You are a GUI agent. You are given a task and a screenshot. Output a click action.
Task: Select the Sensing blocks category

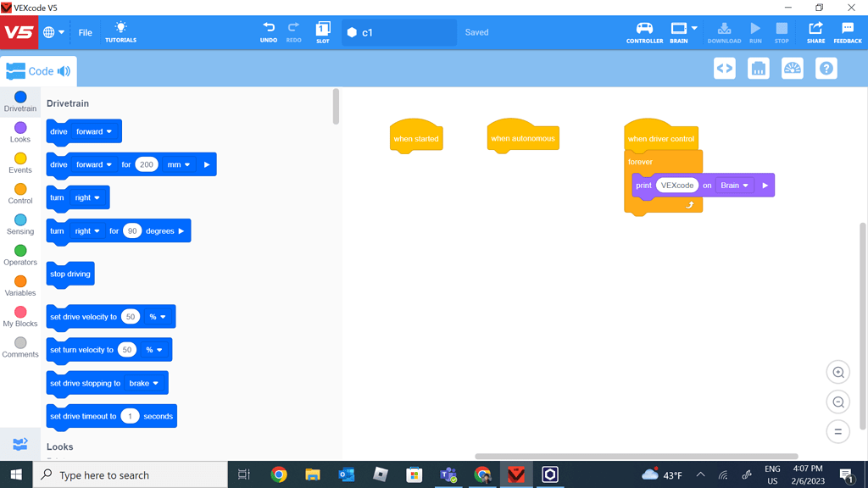point(19,224)
